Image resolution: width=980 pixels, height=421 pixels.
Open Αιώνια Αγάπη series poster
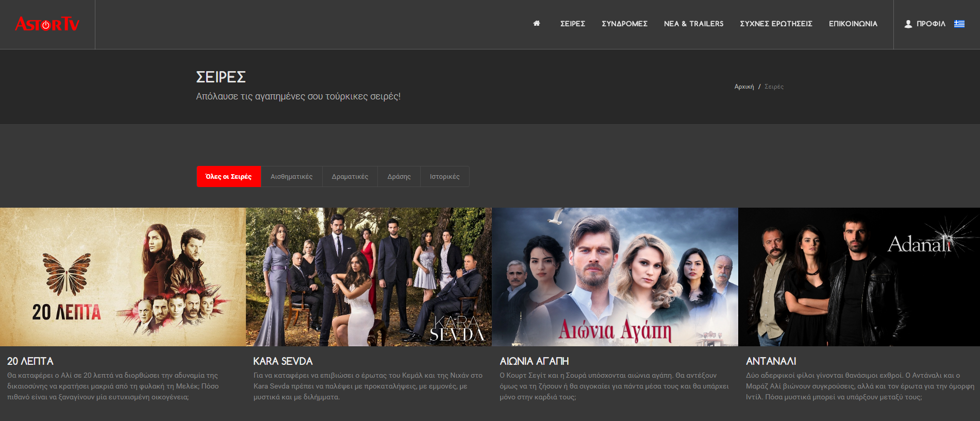coord(615,277)
